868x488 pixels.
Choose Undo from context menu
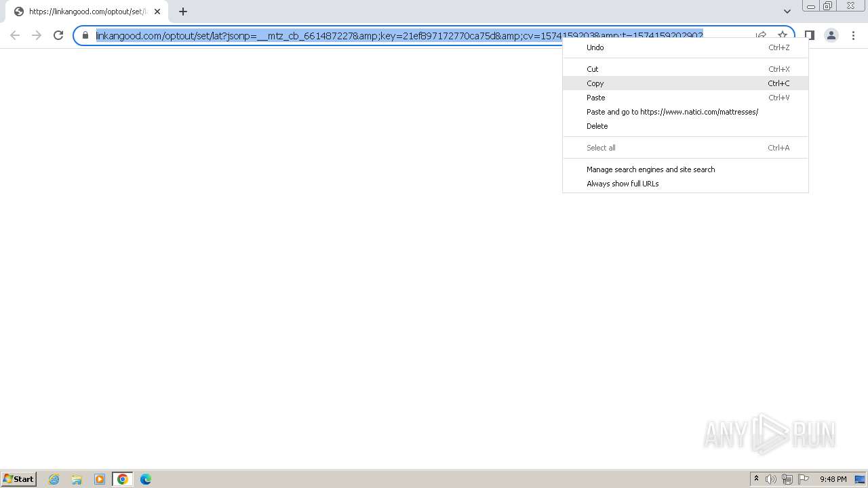686,47
